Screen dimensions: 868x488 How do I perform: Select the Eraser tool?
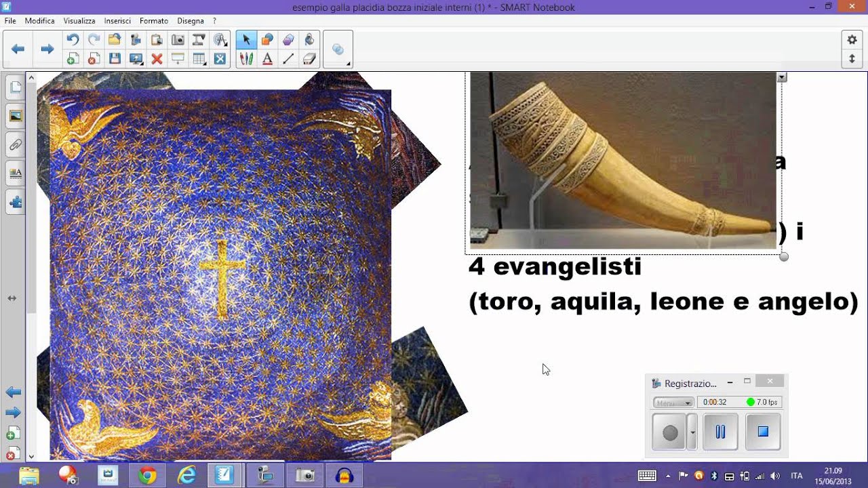[x=309, y=59]
